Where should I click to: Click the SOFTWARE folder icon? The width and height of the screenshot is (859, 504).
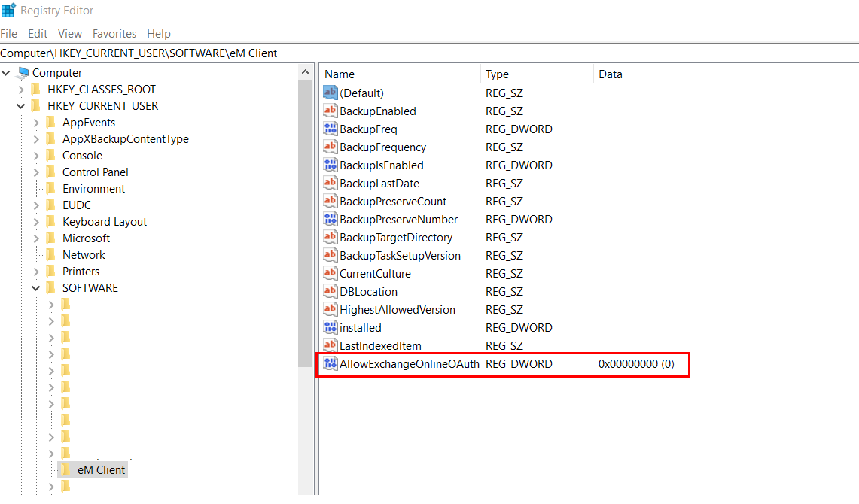tap(51, 287)
